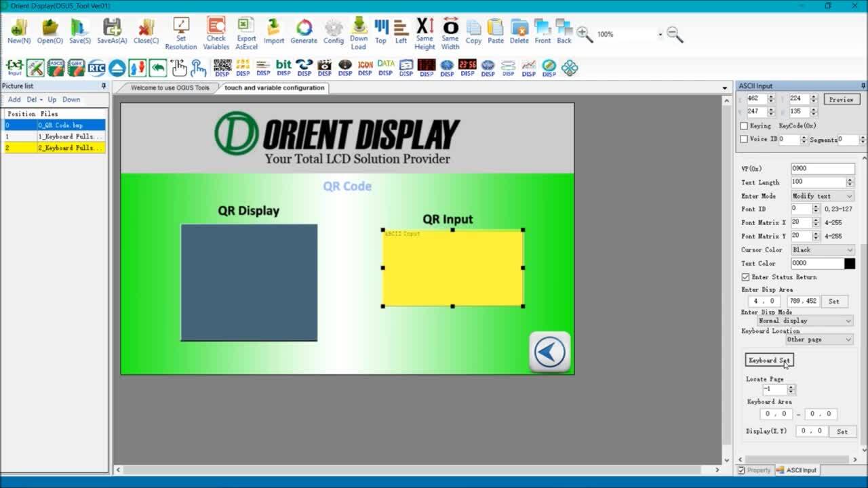Click the Keyboard Set button
The height and width of the screenshot is (488, 868).
click(x=769, y=361)
